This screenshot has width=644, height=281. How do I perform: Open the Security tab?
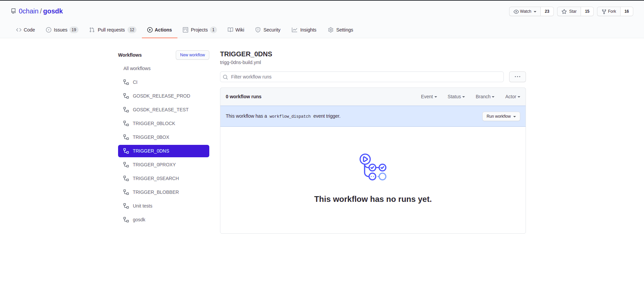pos(268,30)
